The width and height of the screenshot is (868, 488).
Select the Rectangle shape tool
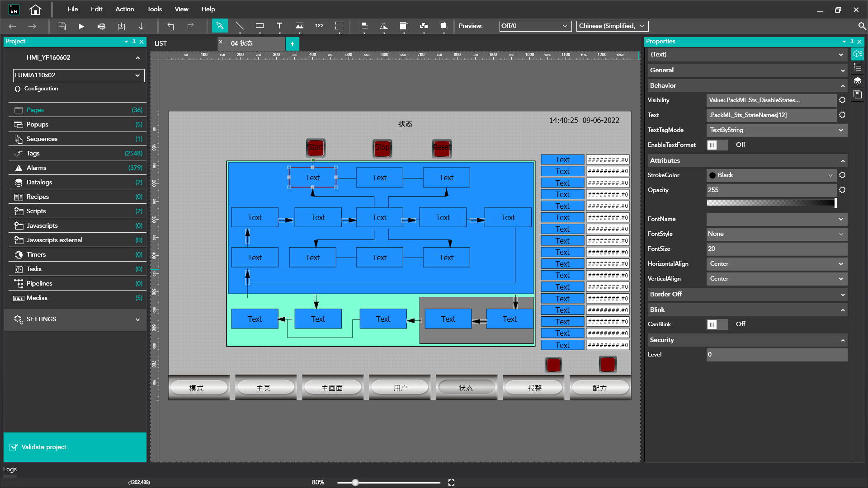click(259, 26)
